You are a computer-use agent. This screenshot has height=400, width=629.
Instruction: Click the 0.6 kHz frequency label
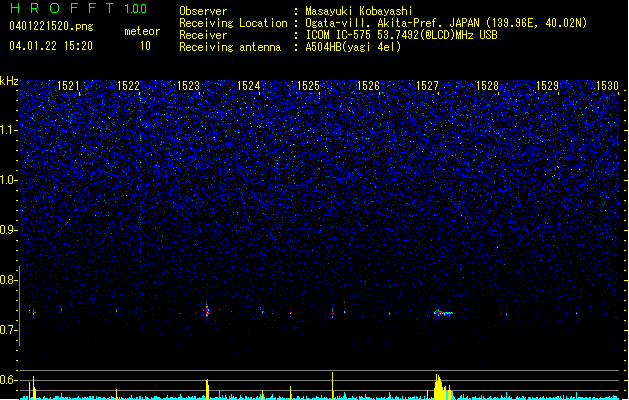tap(9, 380)
